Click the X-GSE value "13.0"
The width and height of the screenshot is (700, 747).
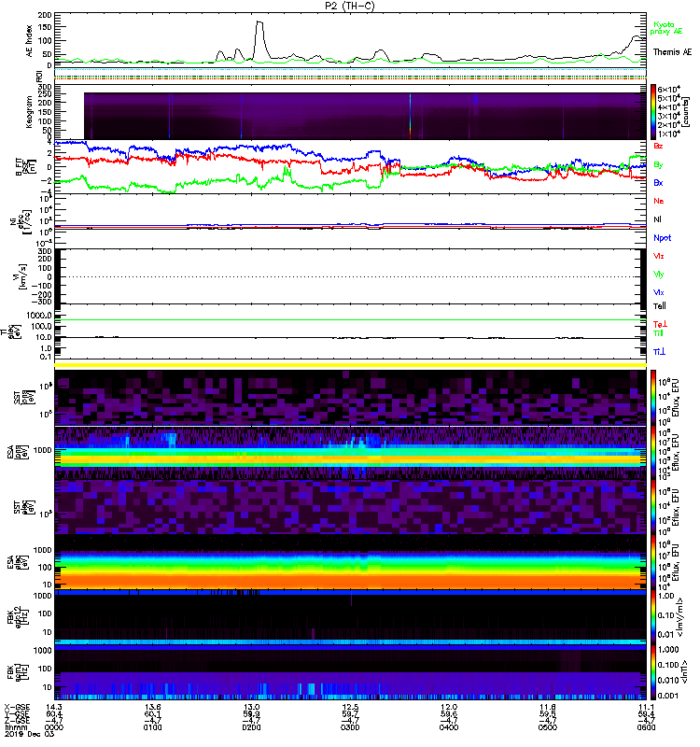coord(251,707)
